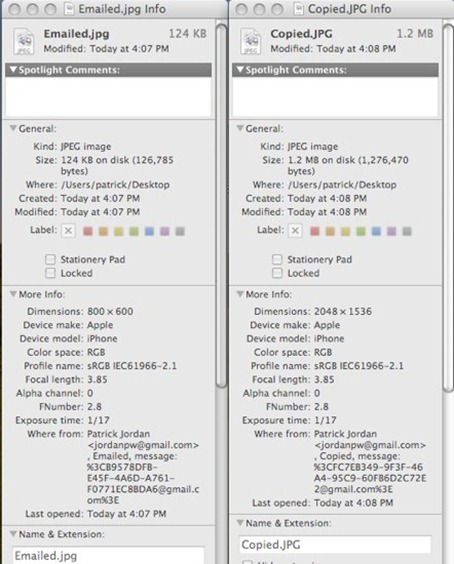Close the Copied.JPG Info window
Viewport: 454px width, 564px height.
[x=242, y=9]
